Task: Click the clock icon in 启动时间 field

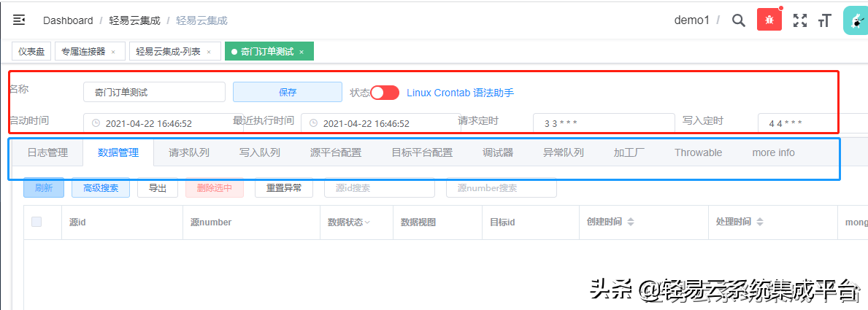Action: click(96, 123)
